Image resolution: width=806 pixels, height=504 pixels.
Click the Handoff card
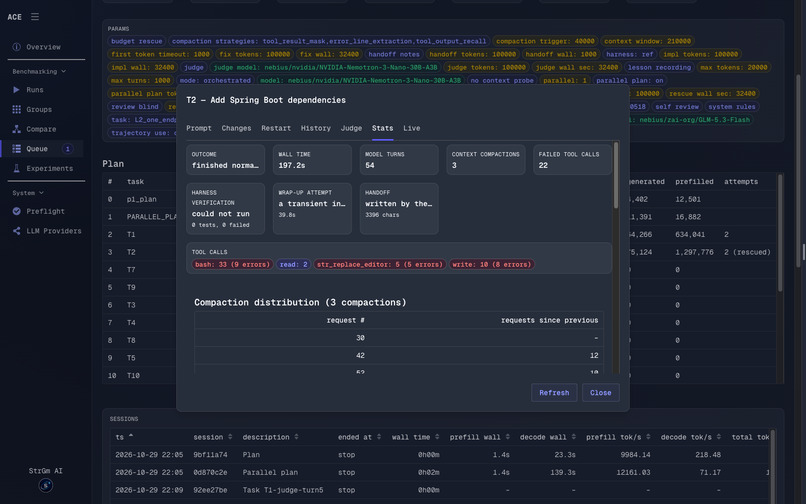click(399, 208)
